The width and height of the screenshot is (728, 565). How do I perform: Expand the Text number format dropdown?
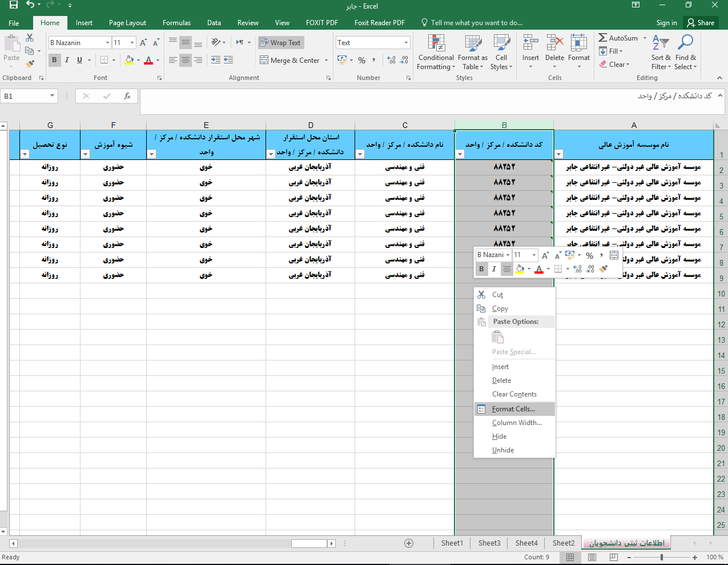click(x=406, y=43)
